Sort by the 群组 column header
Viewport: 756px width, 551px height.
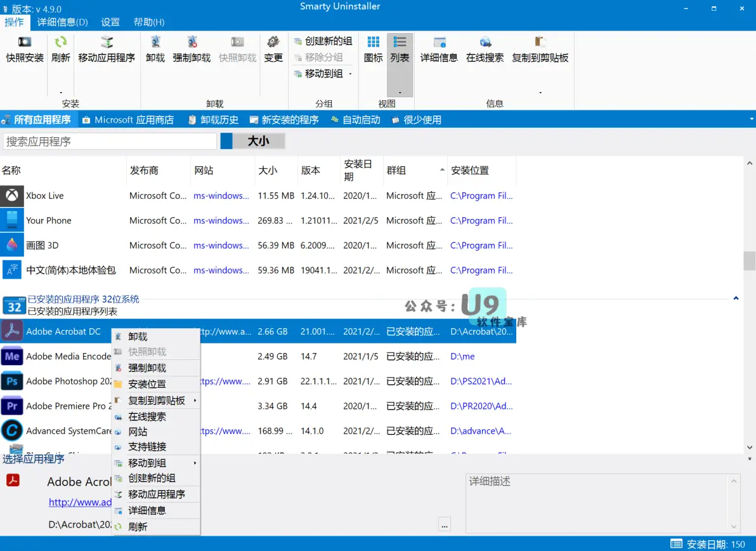[x=415, y=170]
